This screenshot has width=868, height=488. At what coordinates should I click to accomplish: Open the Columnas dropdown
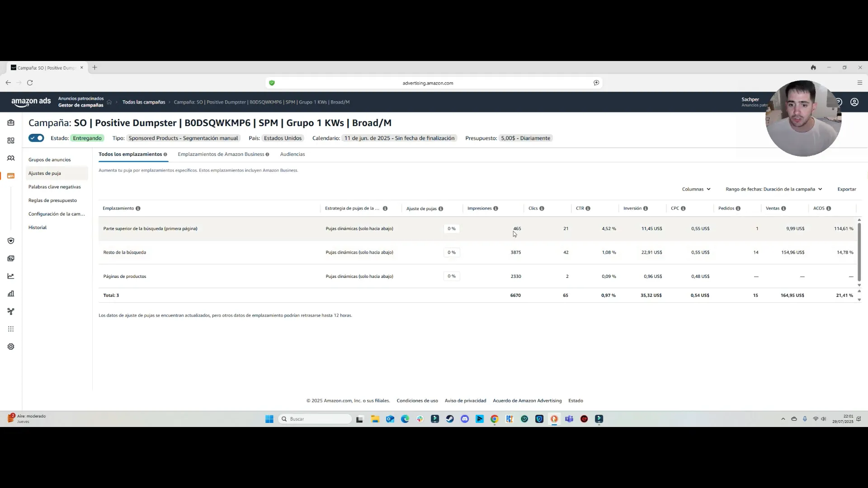696,189
